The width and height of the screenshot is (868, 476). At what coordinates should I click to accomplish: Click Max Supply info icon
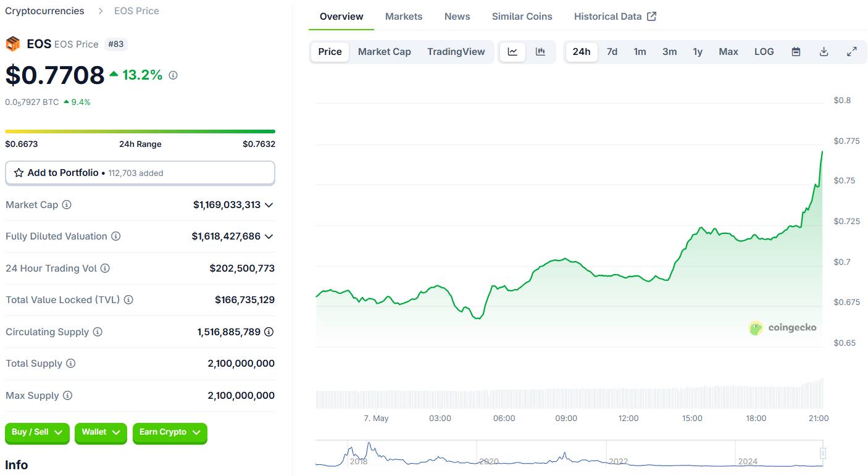pos(68,396)
